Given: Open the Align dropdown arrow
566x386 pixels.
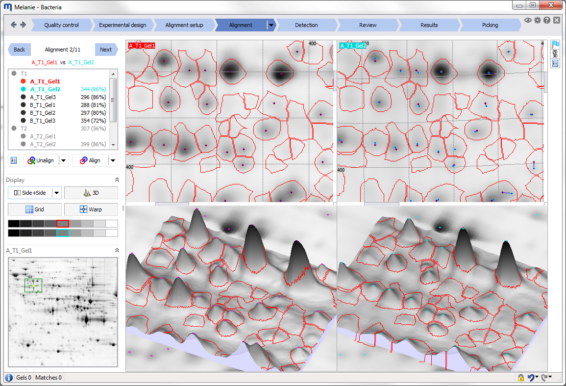Looking at the screenshot, I should click(113, 160).
